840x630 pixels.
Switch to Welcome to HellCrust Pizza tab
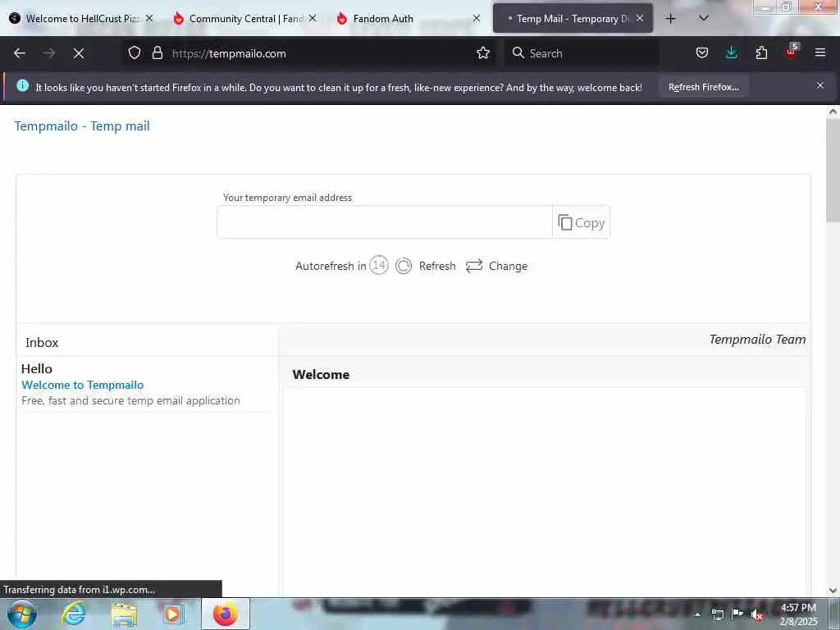(81, 19)
